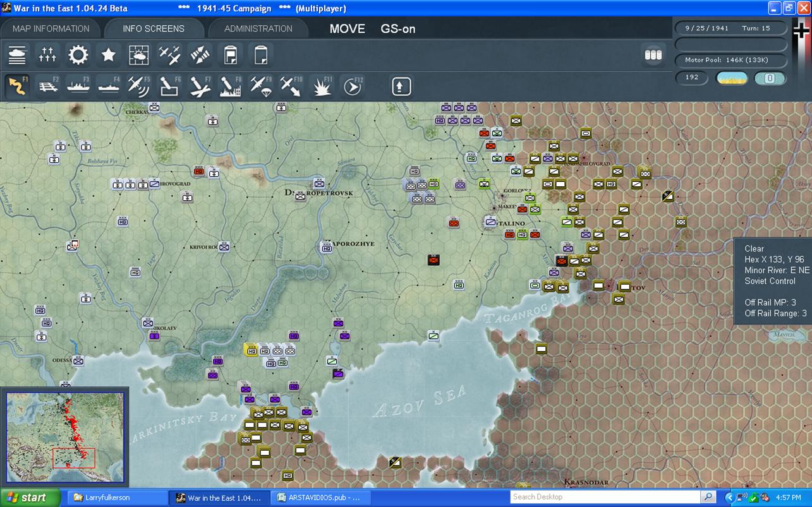Select F9 air transport parachute mode

[x=261, y=86]
